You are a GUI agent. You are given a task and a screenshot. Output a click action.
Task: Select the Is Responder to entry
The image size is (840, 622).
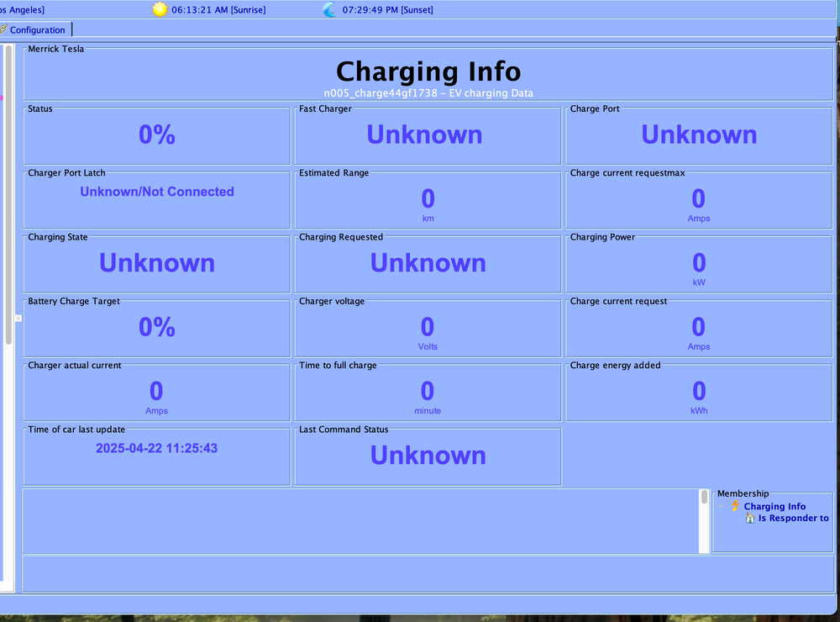[x=793, y=519]
